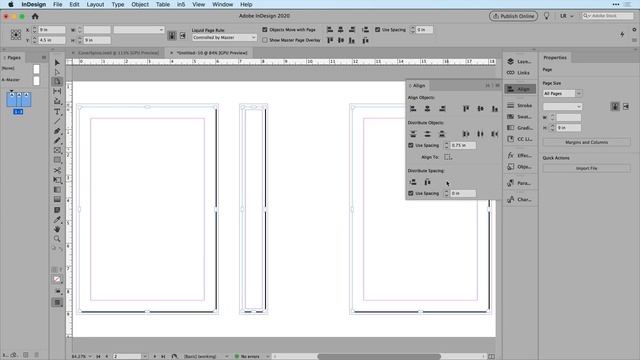Select the Type tool
The height and width of the screenshot is (360, 640).
[57, 112]
